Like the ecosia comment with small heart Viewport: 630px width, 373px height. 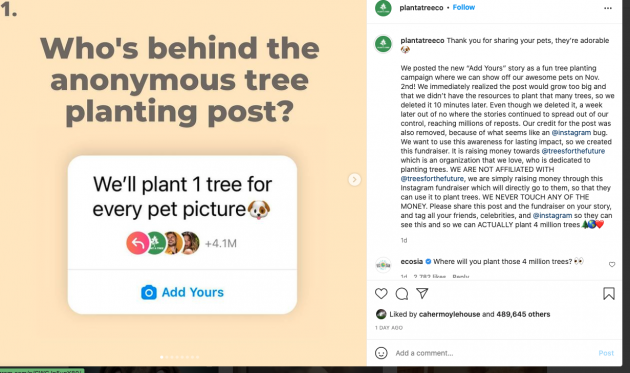(x=612, y=264)
